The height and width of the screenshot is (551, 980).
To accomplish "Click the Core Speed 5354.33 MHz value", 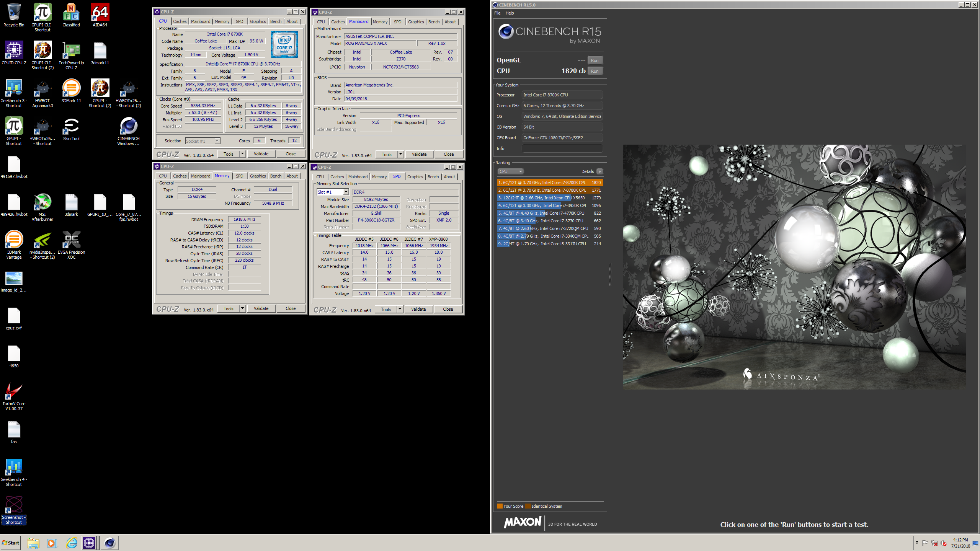I will coord(203,106).
